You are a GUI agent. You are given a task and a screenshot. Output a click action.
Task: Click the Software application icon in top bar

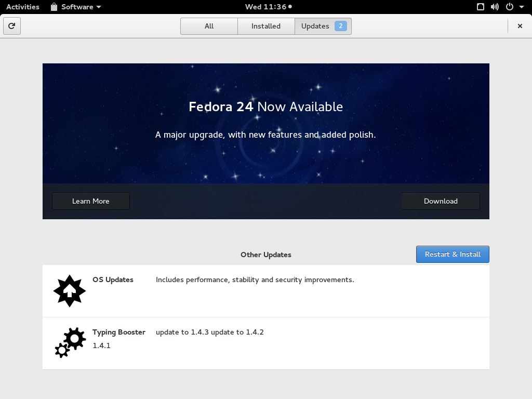(x=54, y=7)
